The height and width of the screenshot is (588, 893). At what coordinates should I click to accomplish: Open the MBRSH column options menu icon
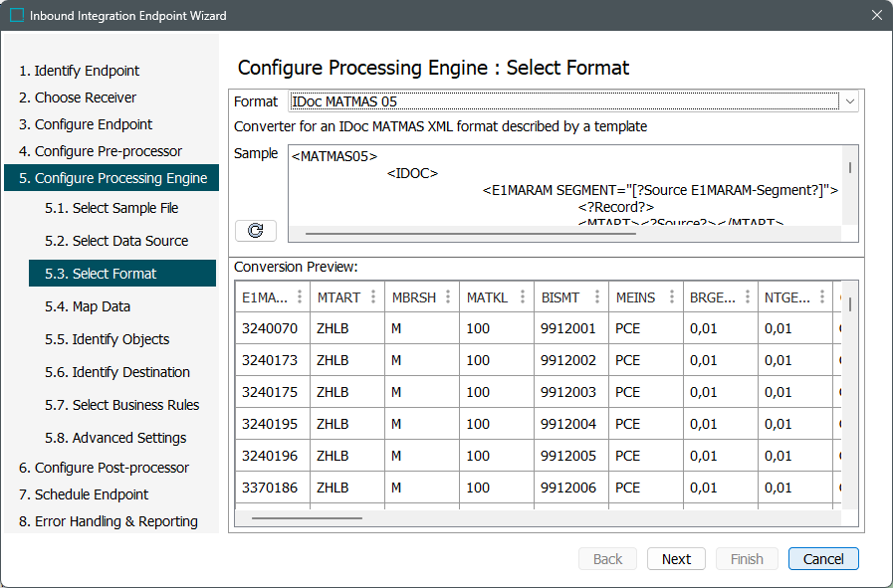pos(449,296)
